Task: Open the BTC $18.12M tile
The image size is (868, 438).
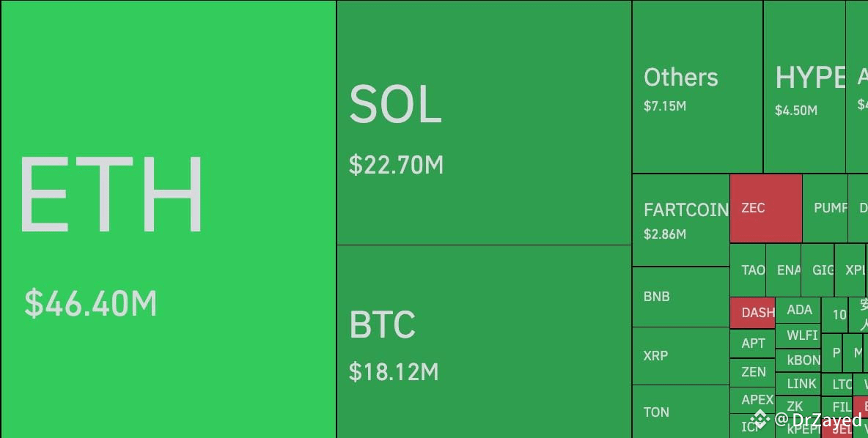Action: [x=484, y=341]
